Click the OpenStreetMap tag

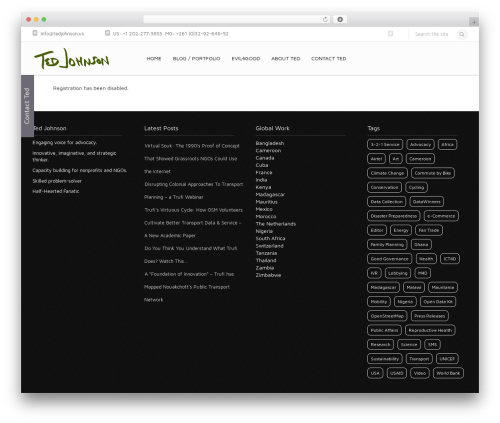pos(387,317)
